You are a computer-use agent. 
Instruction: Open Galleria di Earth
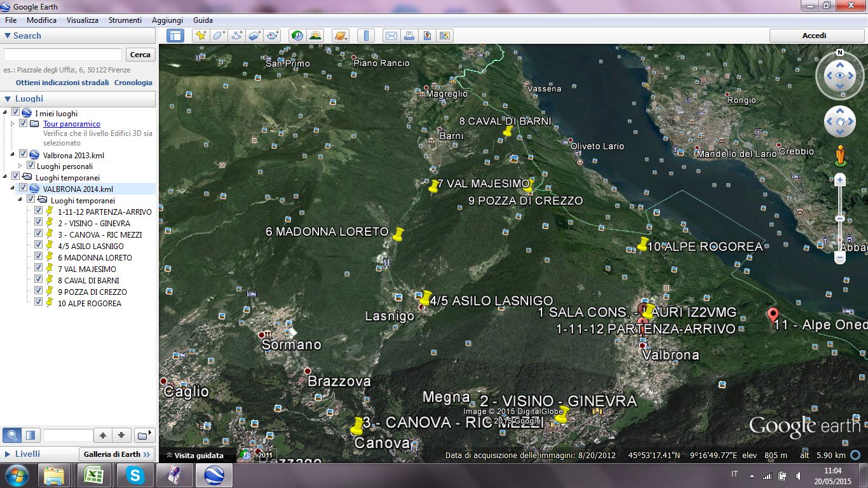pyautogui.click(x=117, y=454)
